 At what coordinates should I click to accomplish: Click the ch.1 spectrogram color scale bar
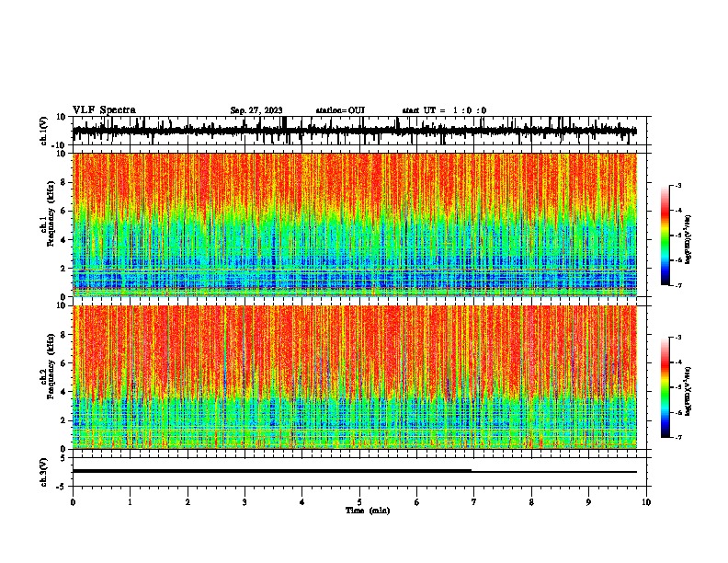(665, 236)
